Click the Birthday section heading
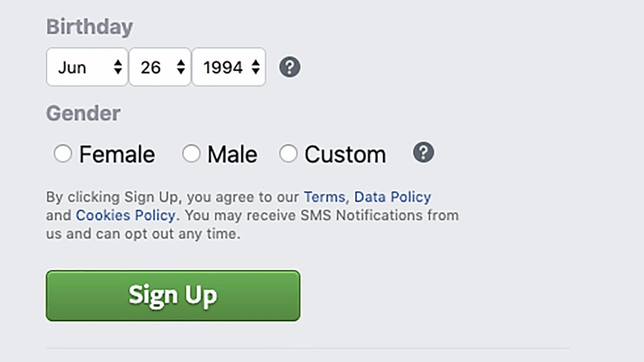Screen dimensions: 644x362 [89, 27]
